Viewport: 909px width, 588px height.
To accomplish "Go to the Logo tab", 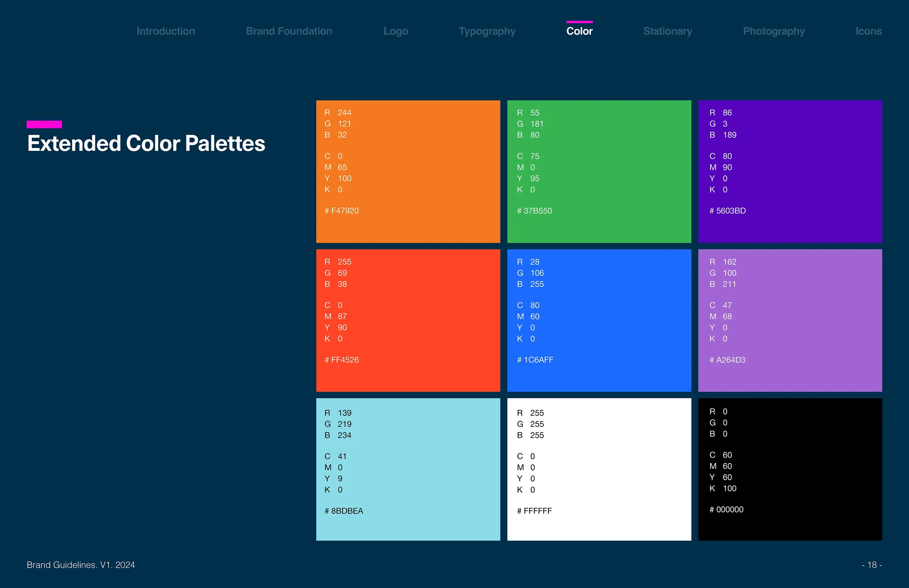I will (x=396, y=31).
